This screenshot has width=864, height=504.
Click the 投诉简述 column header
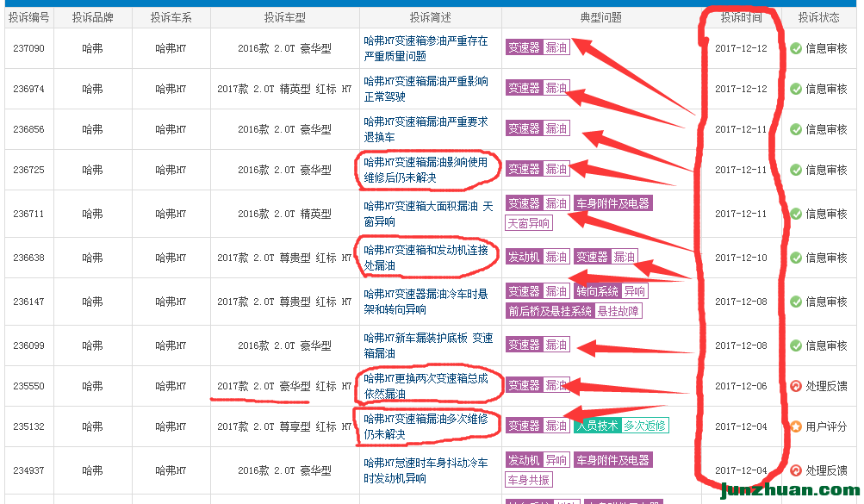(x=431, y=17)
